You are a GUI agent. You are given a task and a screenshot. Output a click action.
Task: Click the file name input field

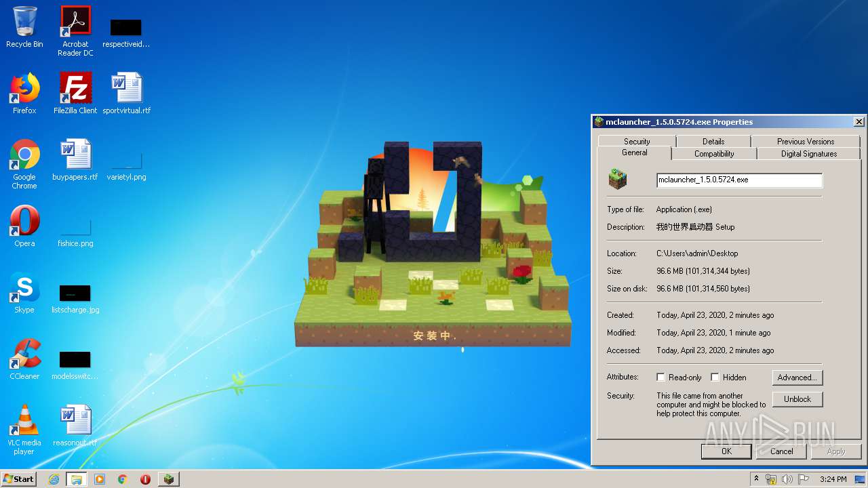click(x=739, y=180)
